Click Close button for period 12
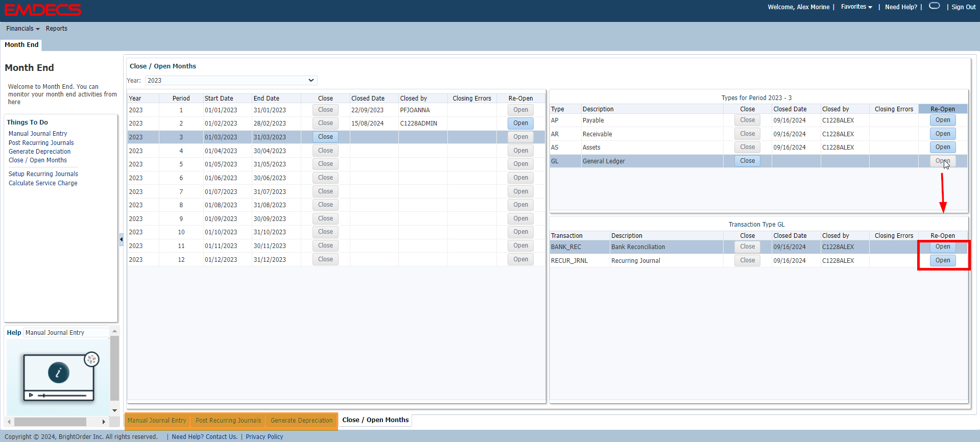The image size is (980, 442). coord(325,259)
